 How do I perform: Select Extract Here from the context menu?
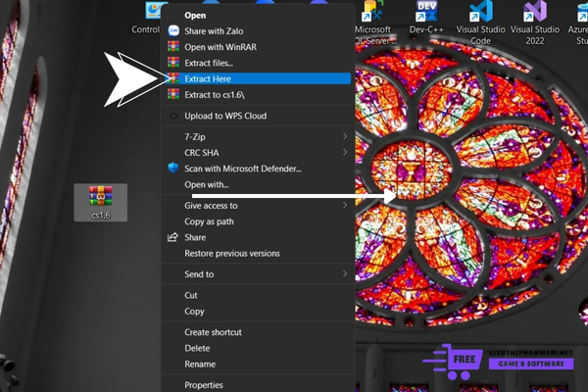point(206,78)
